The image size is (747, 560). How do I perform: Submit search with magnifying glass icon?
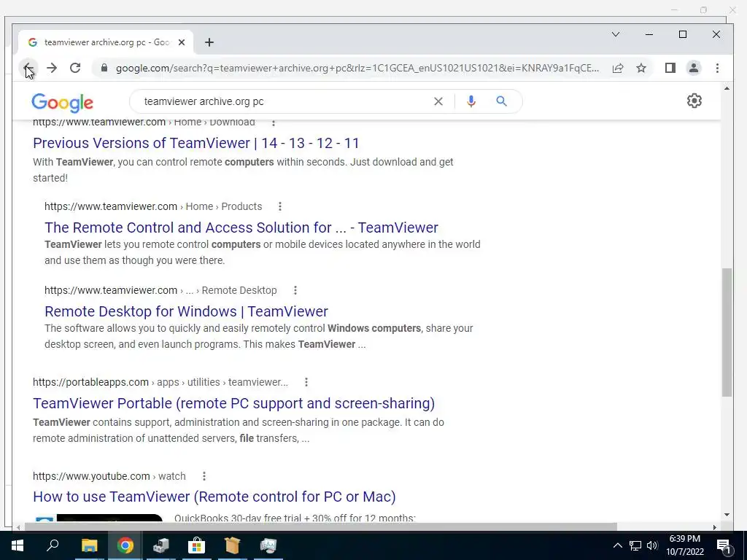click(501, 101)
